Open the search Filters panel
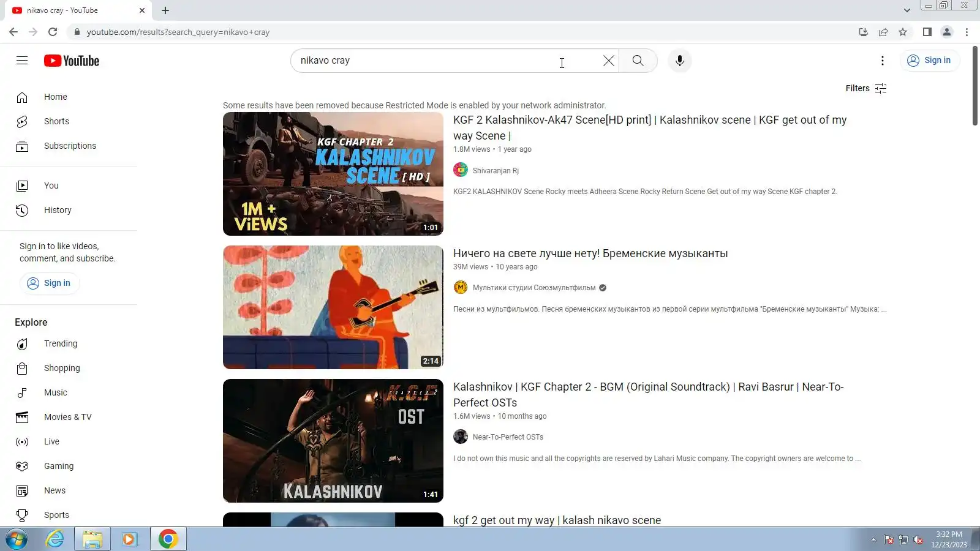980x551 pixels. coord(866,88)
